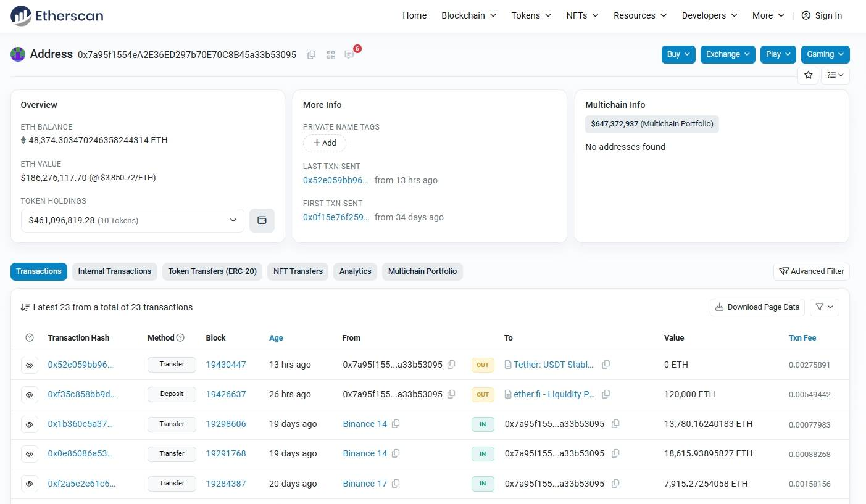Open the comments icon with 6 badge

tap(349, 55)
